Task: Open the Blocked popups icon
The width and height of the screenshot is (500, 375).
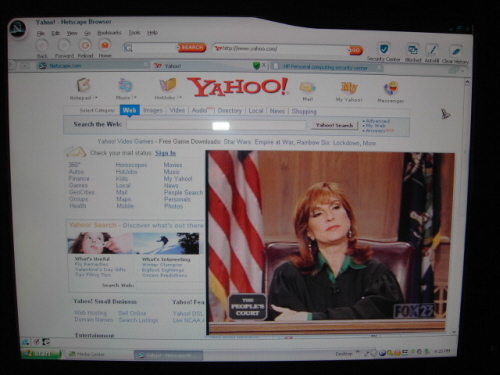Action: (413, 50)
